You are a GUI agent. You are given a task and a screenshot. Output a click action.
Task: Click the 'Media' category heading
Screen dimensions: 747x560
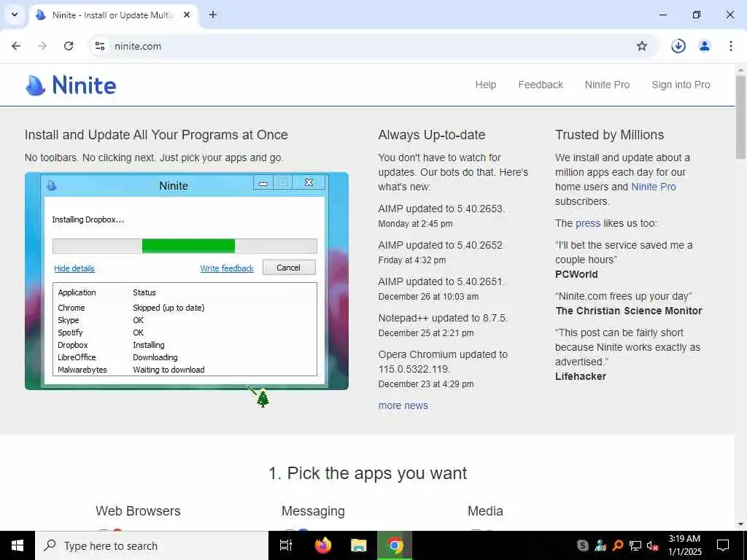(485, 511)
